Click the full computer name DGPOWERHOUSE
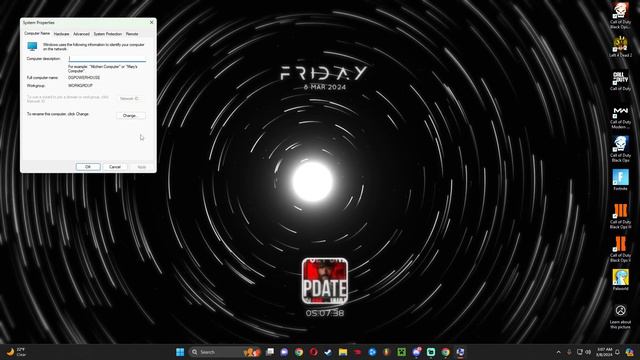 click(x=84, y=78)
